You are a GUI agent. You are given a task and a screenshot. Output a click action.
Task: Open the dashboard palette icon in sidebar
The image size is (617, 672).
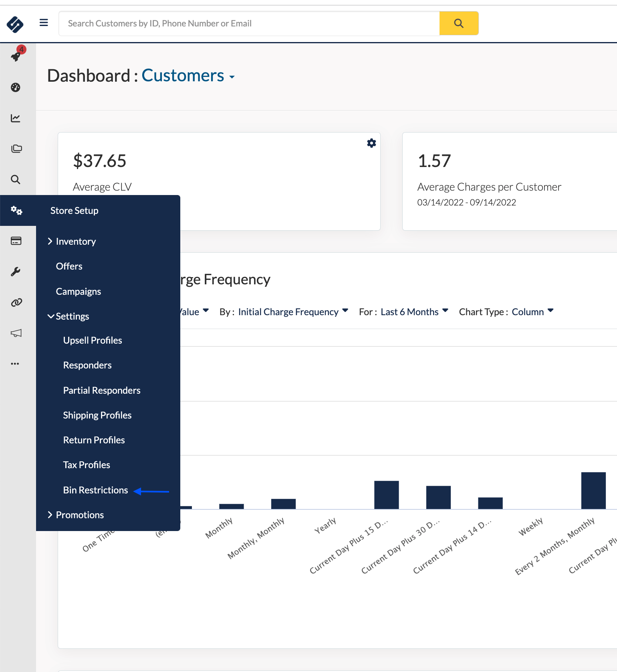coord(16,87)
